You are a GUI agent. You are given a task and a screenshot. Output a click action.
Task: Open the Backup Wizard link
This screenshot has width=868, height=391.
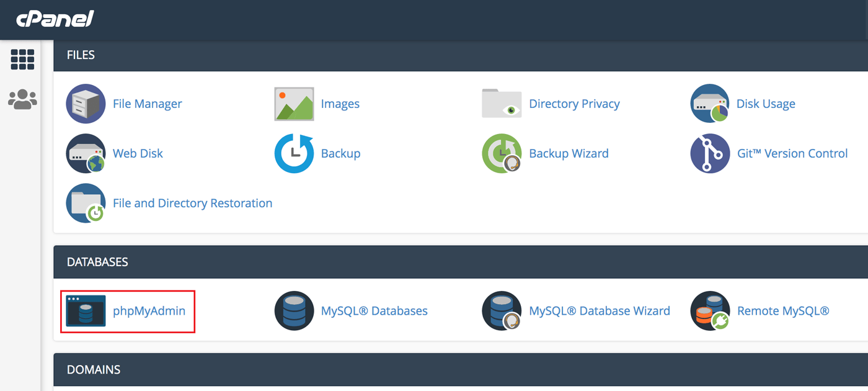click(x=569, y=153)
